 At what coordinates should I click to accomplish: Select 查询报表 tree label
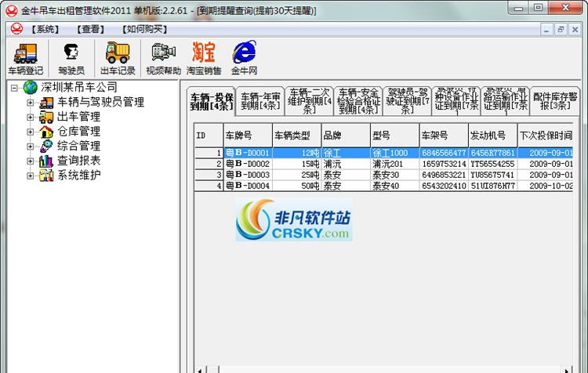pyautogui.click(x=78, y=161)
